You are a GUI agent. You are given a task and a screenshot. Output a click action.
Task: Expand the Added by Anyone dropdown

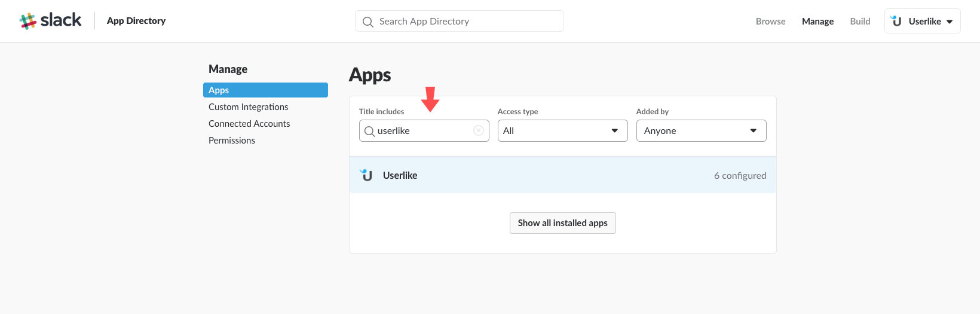click(701, 130)
